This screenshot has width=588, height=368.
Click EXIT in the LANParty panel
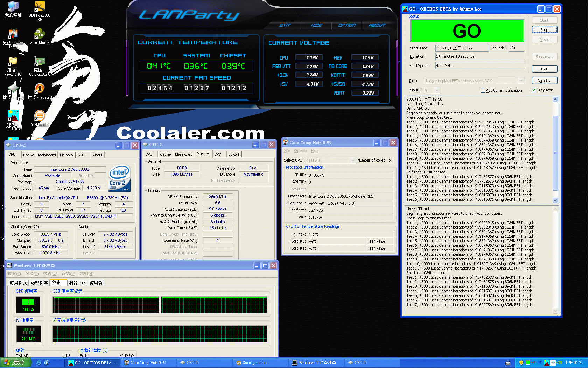click(285, 25)
